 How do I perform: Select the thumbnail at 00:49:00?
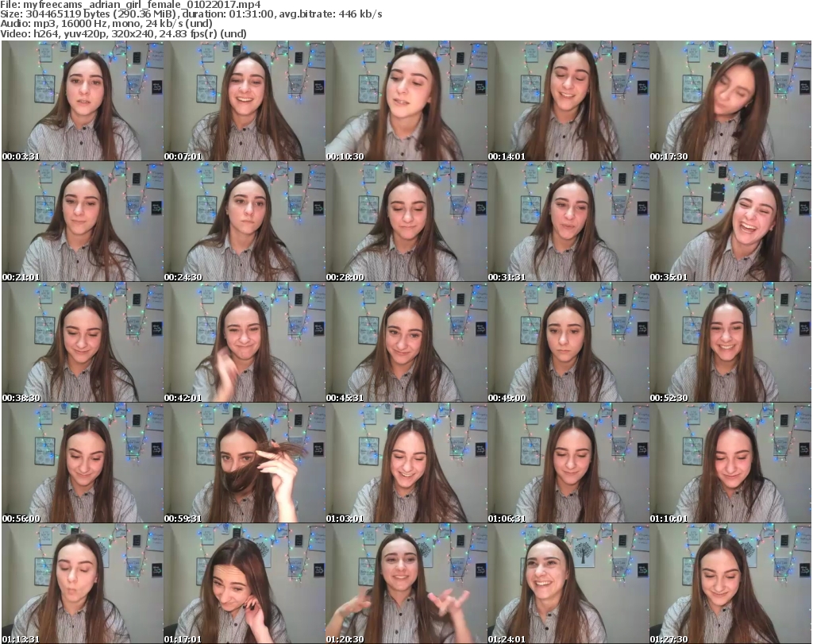[568, 342]
